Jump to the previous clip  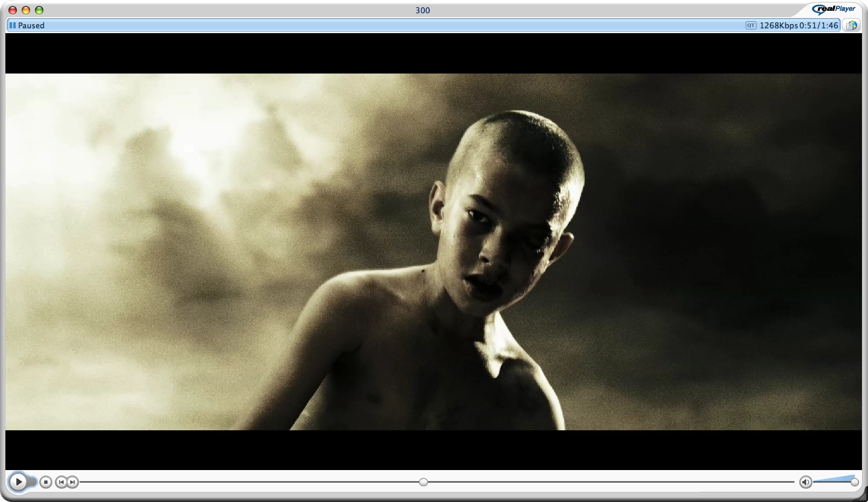[x=61, y=482]
